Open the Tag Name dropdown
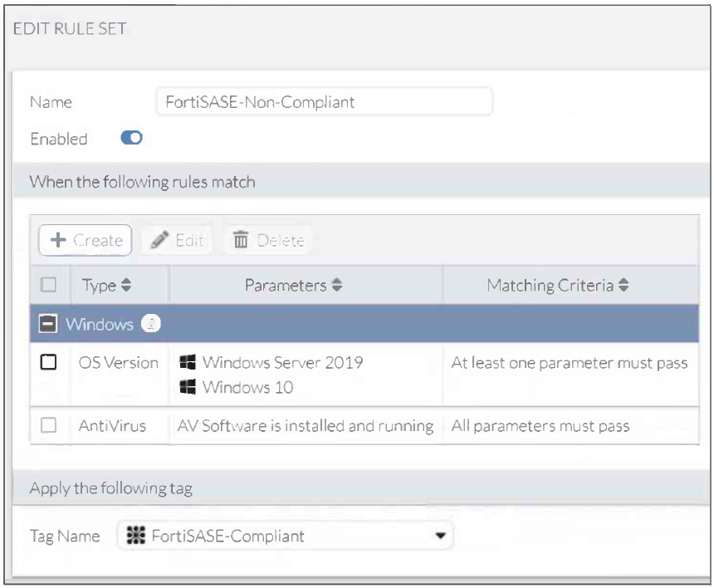Screen dimensions: 714x588 pos(440,536)
